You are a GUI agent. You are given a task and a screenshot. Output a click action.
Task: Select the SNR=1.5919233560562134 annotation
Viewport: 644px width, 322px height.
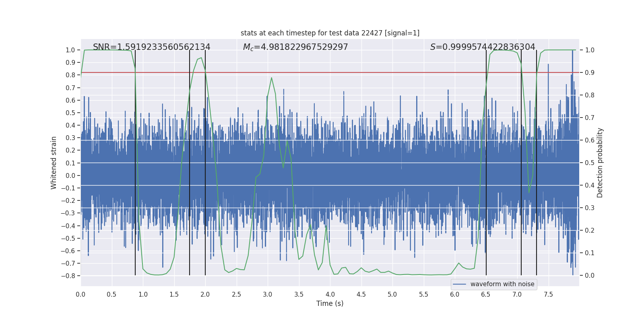(152, 47)
